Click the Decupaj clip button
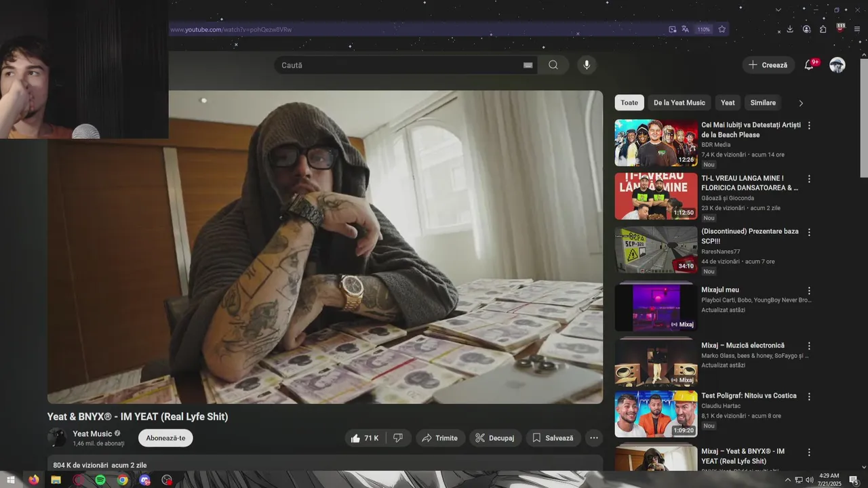Image resolution: width=868 pixels, height=488 pixels. (495, 438)
